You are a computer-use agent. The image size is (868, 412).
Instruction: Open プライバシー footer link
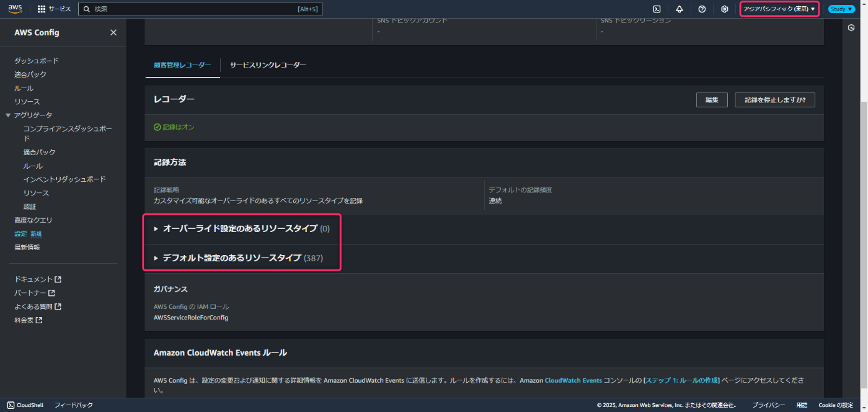[769, 405]
